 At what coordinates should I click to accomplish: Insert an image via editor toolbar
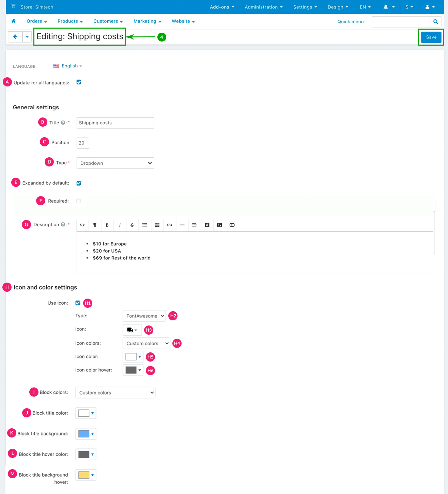(219, 225)
